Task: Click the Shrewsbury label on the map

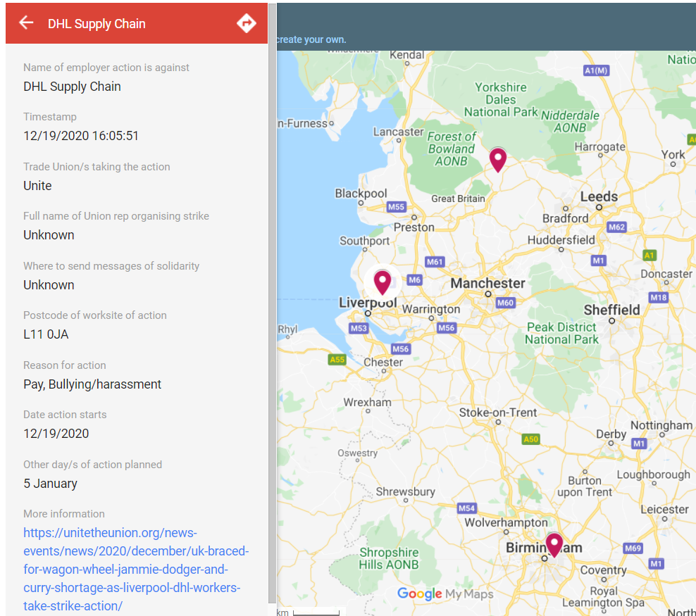Action: [405, 491]
